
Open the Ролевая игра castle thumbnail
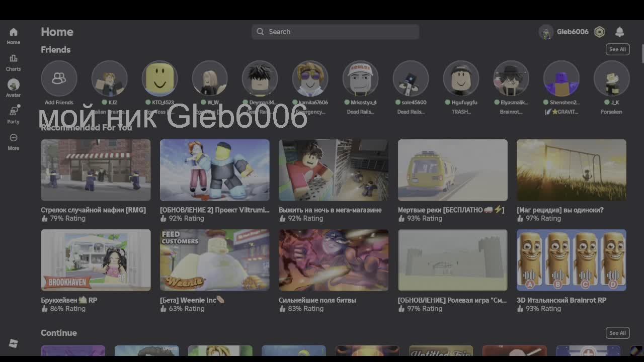coord(453,260)
